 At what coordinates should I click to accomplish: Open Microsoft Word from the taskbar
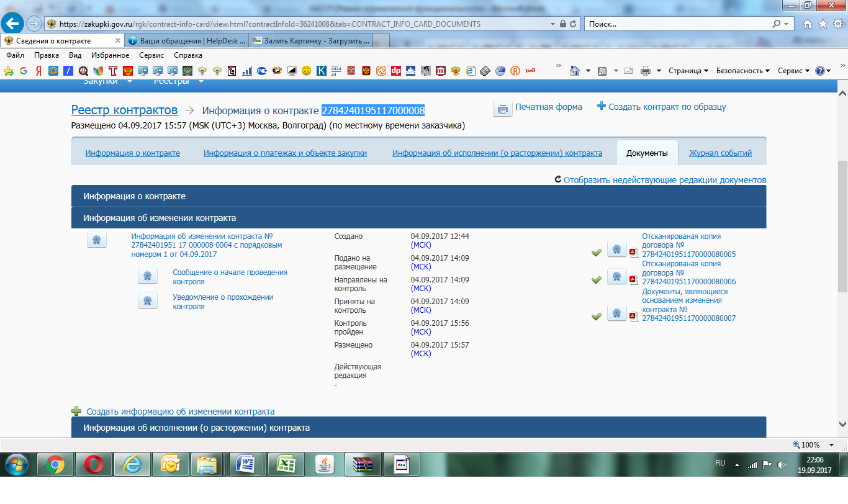pos(246,464)
